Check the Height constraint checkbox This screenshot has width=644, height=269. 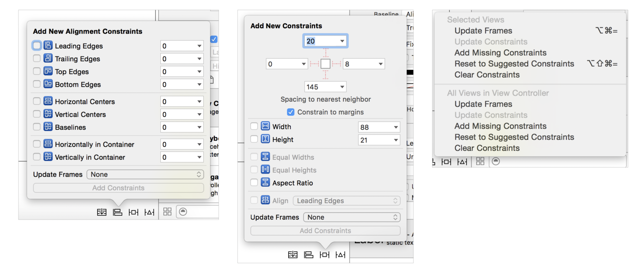click(254, 139)
